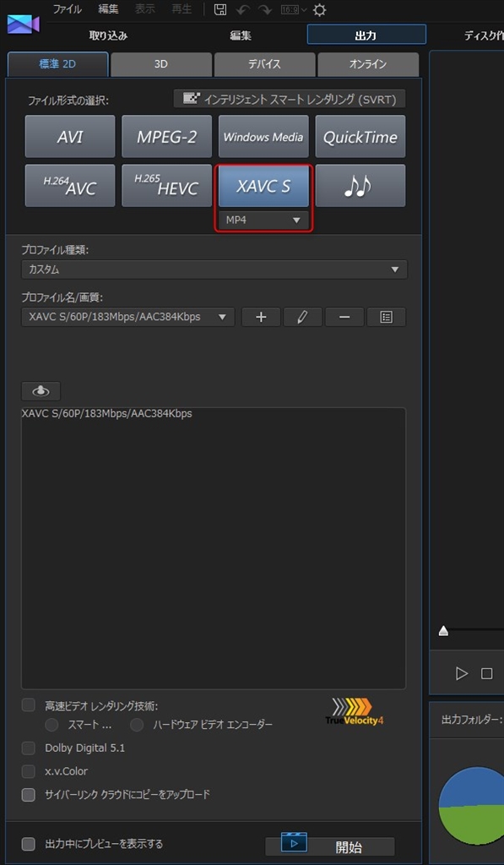Open the XAVC S/60P profile name dropdown

tap(128, 318)
